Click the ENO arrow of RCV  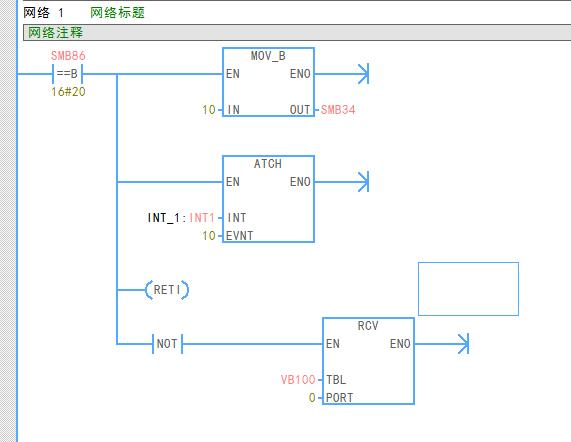[463, 344]
